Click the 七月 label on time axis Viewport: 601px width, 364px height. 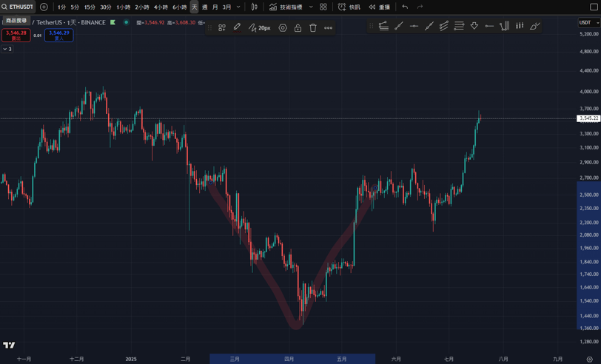pos(449,359)
